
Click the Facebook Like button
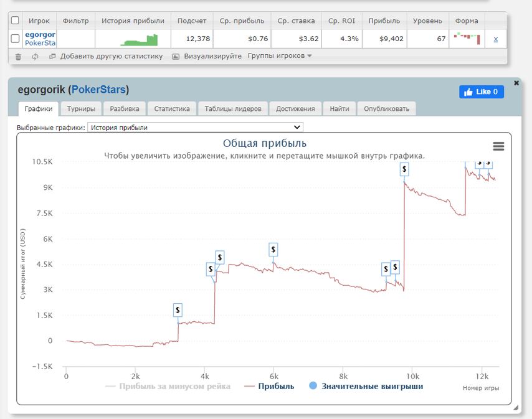tap(482, 92)
